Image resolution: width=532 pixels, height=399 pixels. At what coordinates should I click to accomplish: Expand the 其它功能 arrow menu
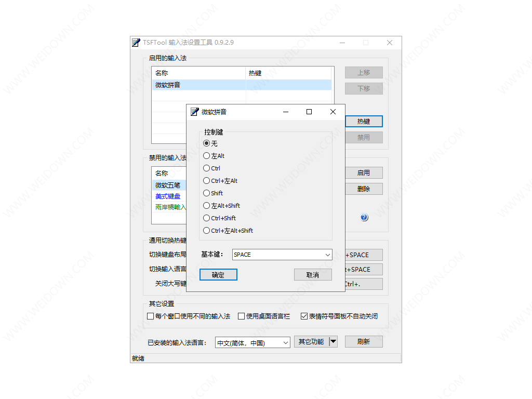[333, 341]
